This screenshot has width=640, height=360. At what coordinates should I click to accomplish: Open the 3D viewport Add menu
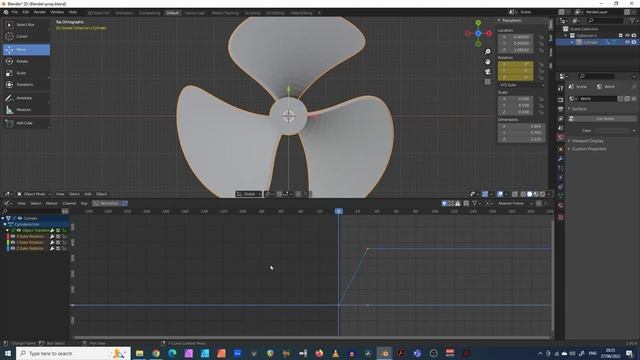pyautogui.click(x=88, y=194)
